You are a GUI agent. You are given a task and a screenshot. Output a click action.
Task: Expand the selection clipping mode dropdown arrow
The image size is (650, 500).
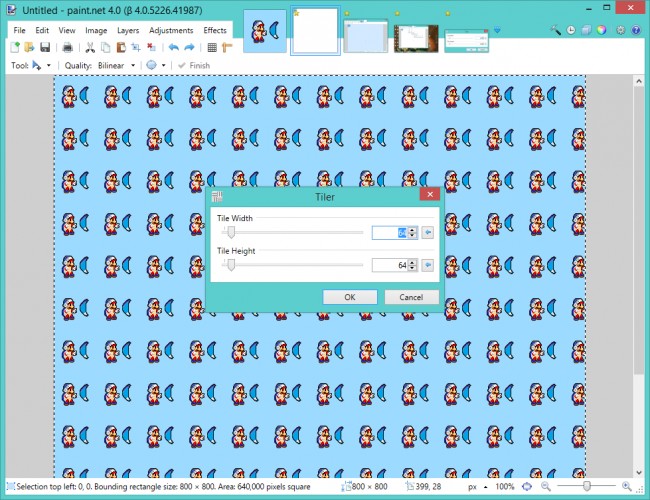click(x=163, y=66)
